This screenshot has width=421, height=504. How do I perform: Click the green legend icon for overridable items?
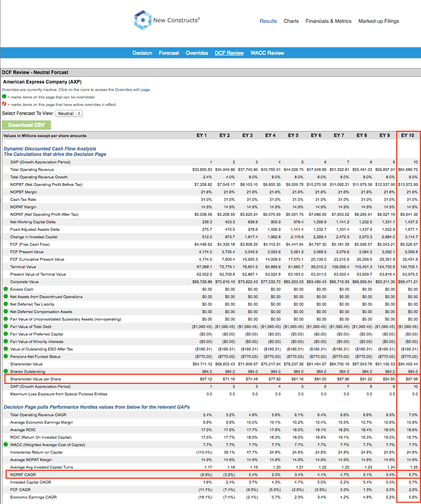point(4,96)
